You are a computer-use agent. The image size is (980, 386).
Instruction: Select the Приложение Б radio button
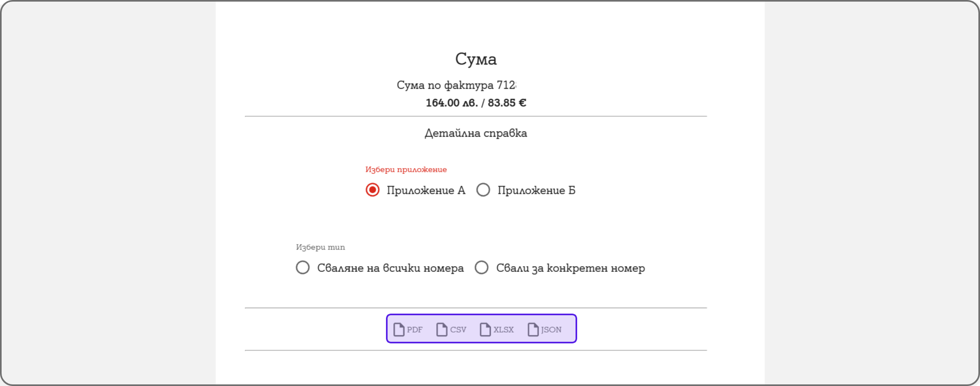click(x=483, y=190)
